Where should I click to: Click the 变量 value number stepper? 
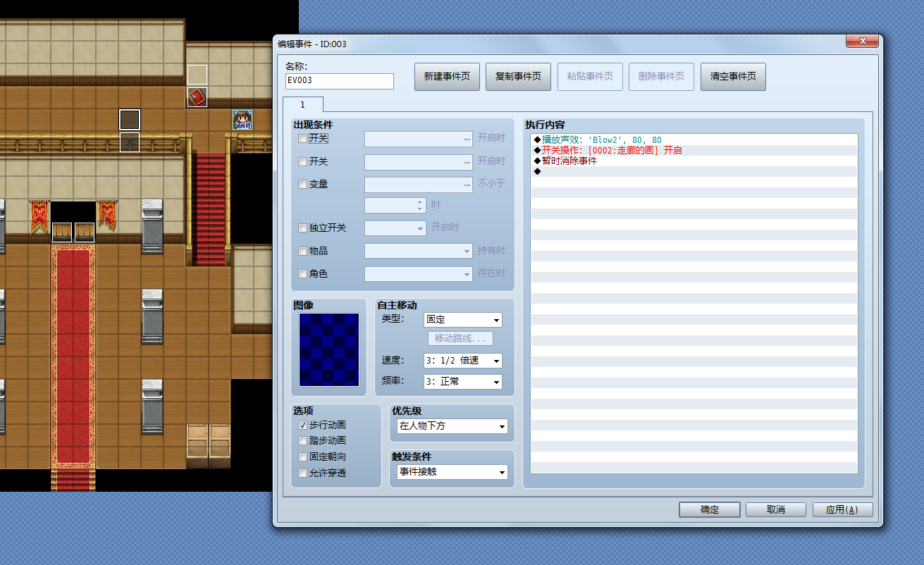420,205
